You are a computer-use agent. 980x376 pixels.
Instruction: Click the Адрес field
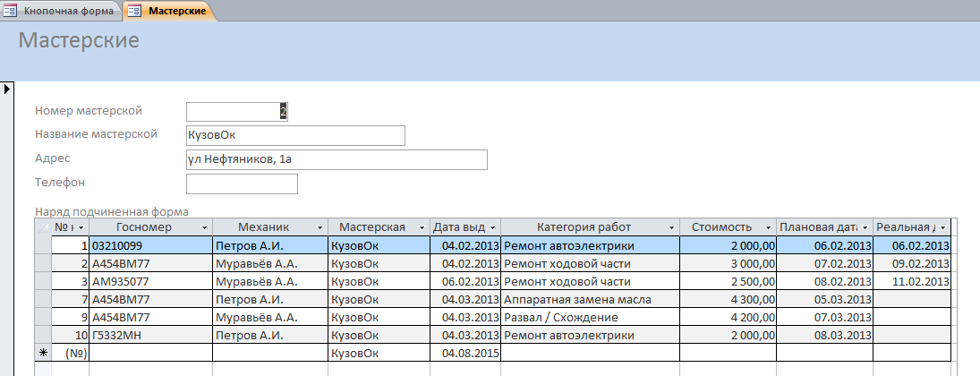coord(337,159)
